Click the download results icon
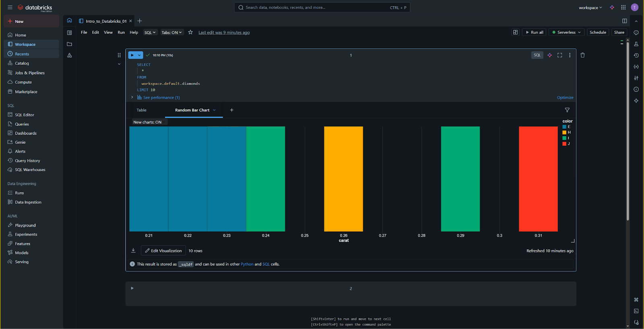Image resolution: width=644 pixels, height=329 pixels. tap(133, 250)
